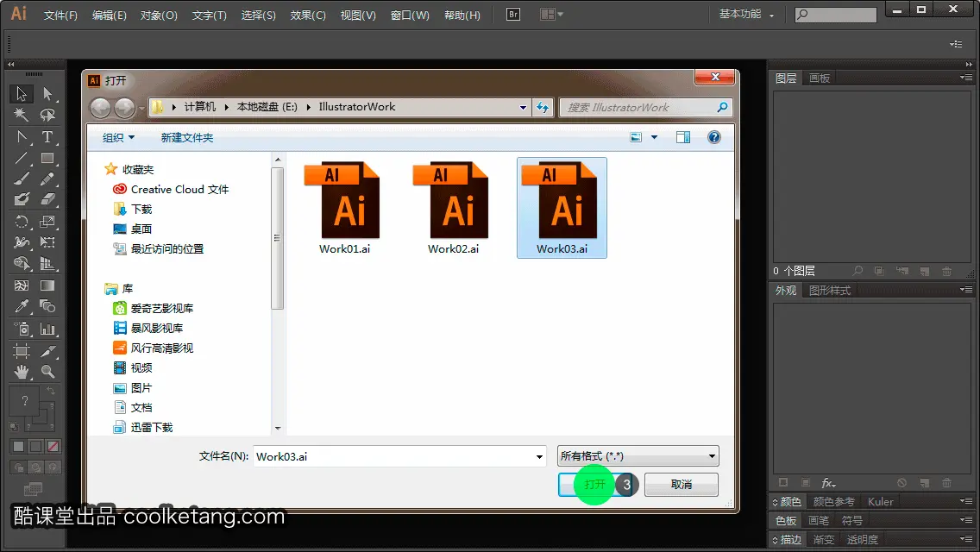Swap fill and stroke colors

(x=51, y=391)
